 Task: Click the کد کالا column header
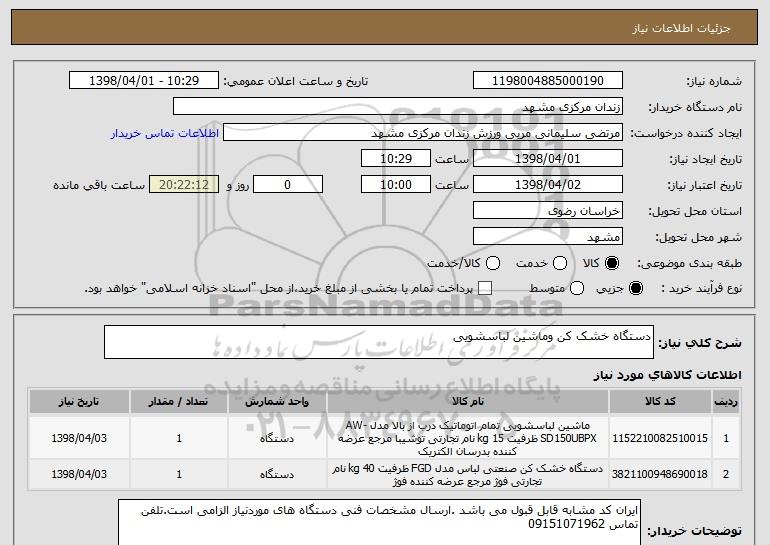[660, 402]
